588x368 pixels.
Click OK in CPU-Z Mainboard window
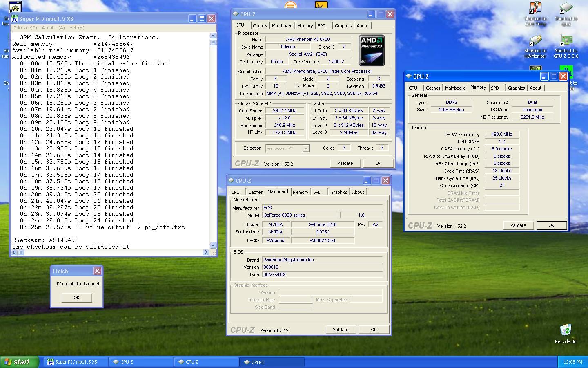[x=374, y=330]
